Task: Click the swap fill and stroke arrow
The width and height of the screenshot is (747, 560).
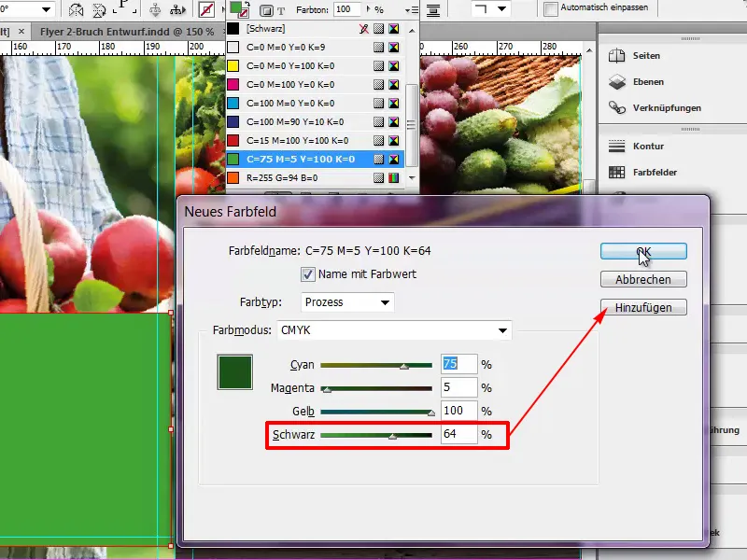Action: click(247, 4)
